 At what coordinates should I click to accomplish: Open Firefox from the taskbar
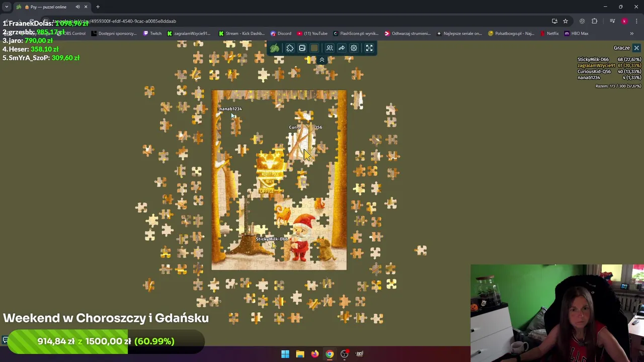tap(315, 354)
